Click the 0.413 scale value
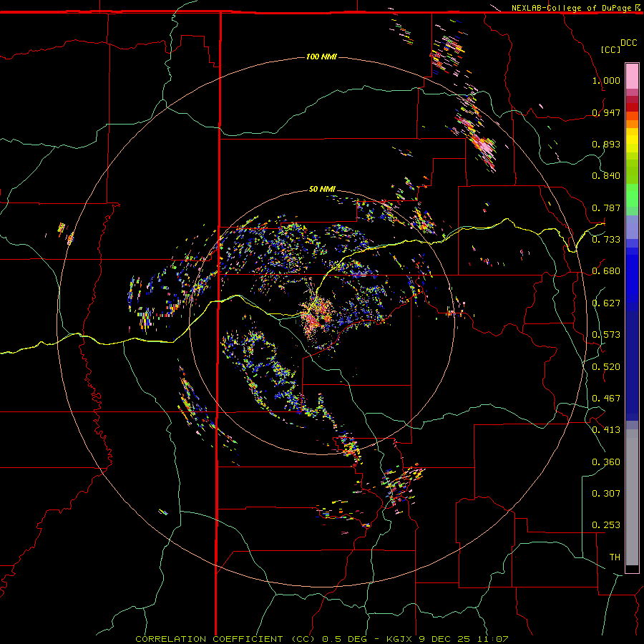Image resolution: width=644 pixels, height=644 pixels. (606, 430)
